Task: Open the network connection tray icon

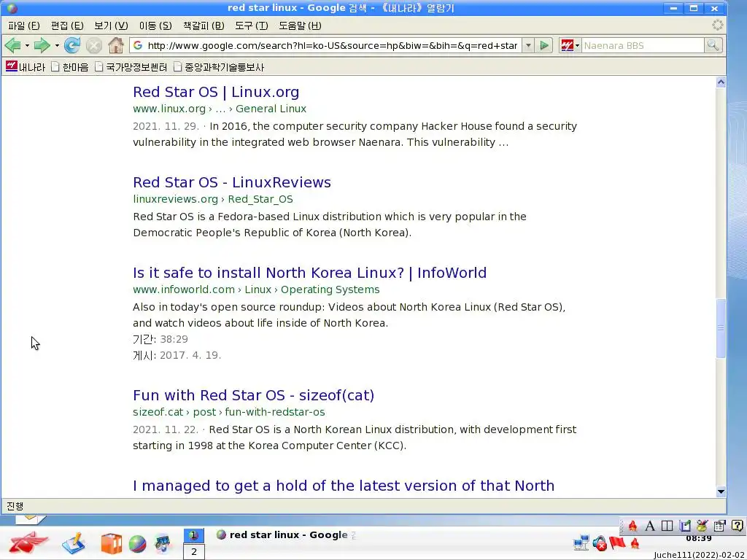Action: click(581, 542)
